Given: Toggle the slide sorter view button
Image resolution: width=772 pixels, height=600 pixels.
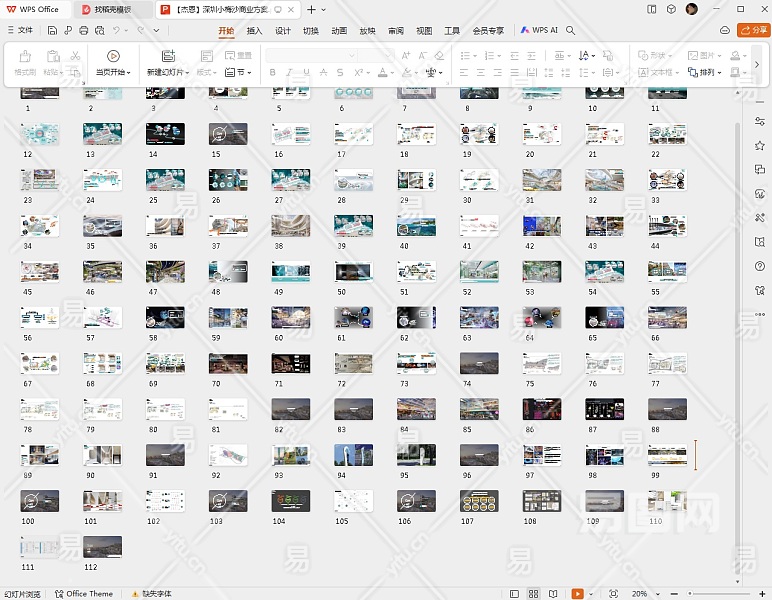Looking at the screenshot, I should [x=535, y=594].
